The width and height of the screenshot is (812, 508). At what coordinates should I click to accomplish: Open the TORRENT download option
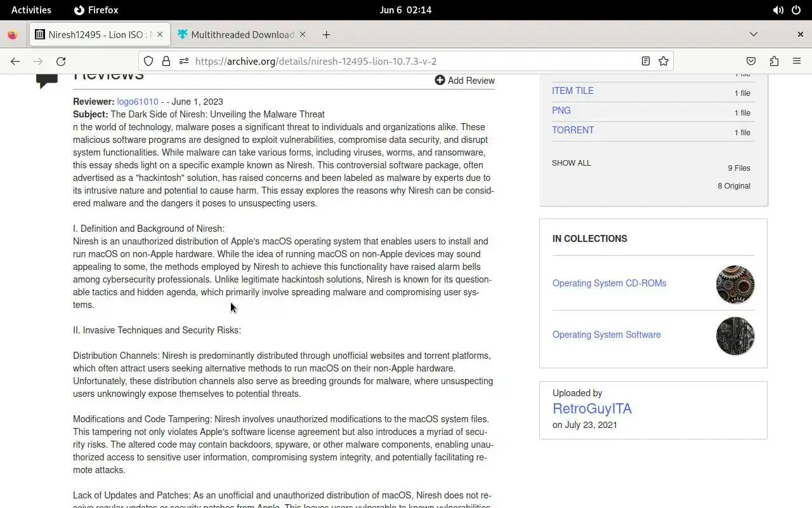click(x=573, y=130)
